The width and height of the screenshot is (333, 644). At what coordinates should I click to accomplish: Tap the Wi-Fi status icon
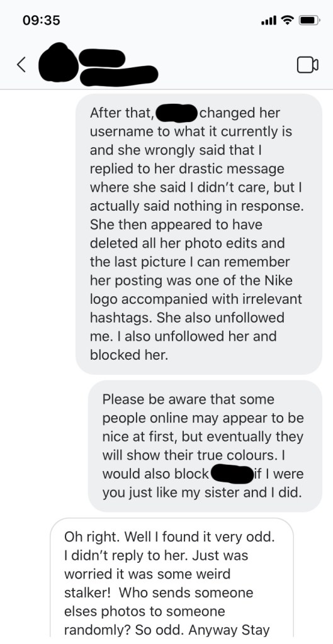pos(288,20)
